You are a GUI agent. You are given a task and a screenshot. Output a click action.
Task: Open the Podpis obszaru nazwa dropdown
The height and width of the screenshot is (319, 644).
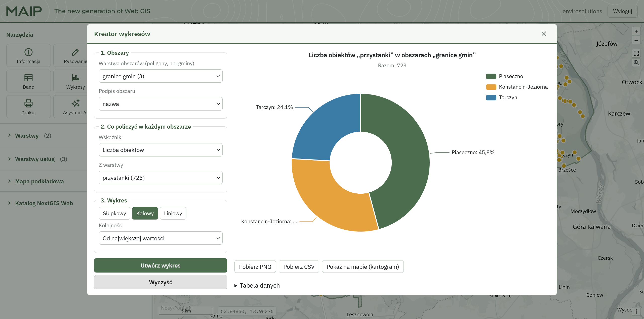(x=161, y=104)
